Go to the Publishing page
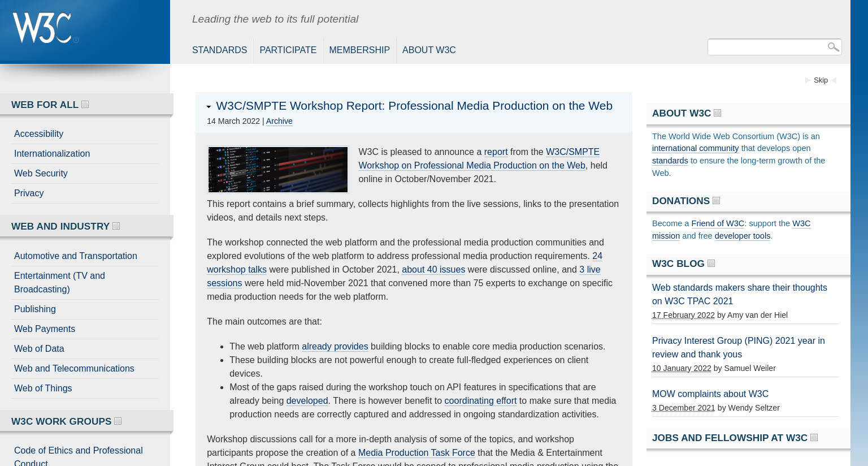The height and width of the screenshot is (466, 868). [x=35, y=309]
